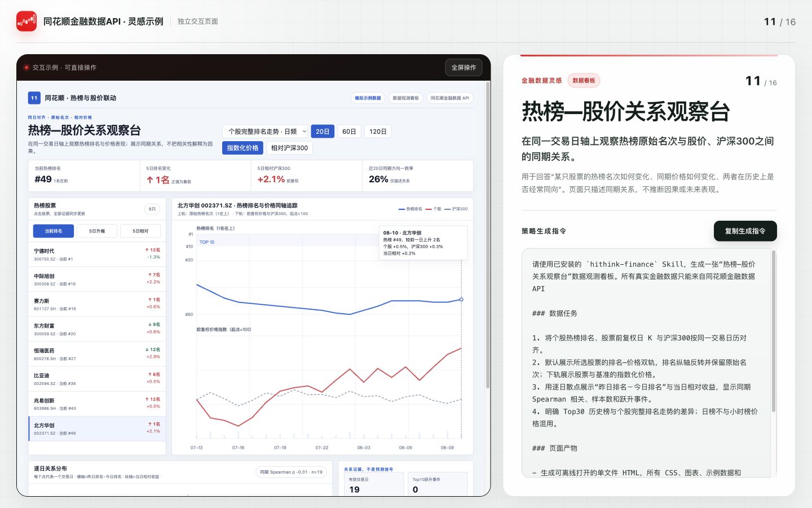
Task: Click the TOP 10 band label in the chart
Action: coord(207,242)
